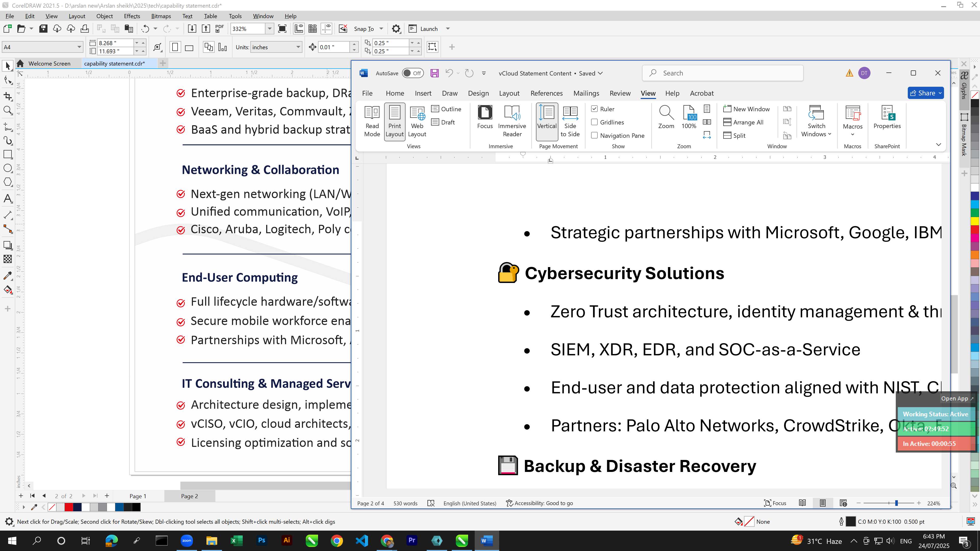The height and width of the screenshot is (551, 980).
Task: Set Word zoom to 100%
Action: tap(689, 118)
